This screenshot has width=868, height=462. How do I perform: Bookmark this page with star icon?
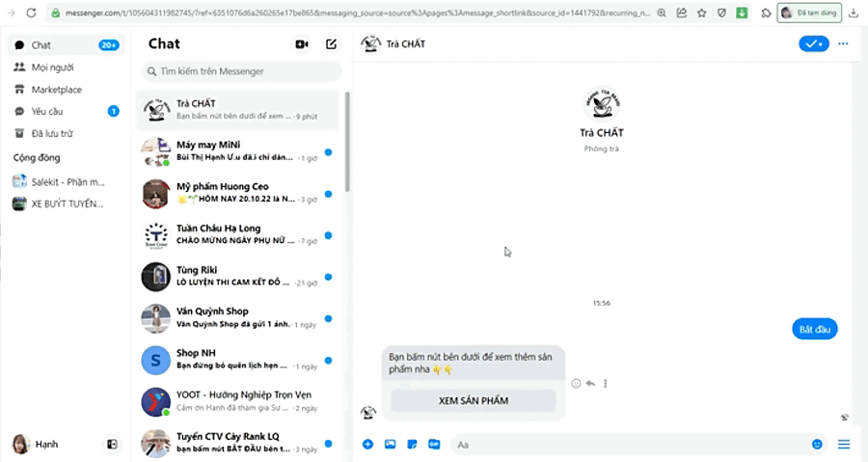[701, 13]
